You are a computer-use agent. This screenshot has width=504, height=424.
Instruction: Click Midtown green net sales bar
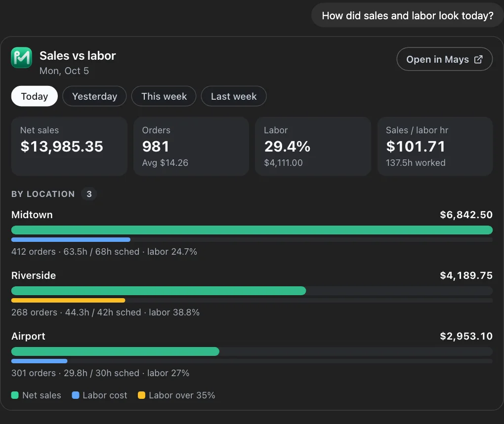point(252,230)
